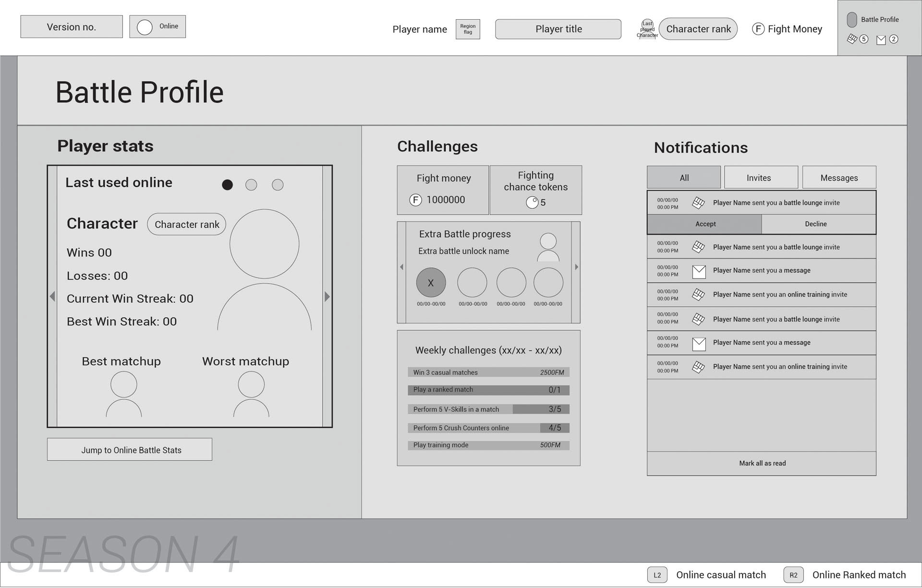
Task: Go to next Player stats page with right arrow
Action: coord(328,297)
